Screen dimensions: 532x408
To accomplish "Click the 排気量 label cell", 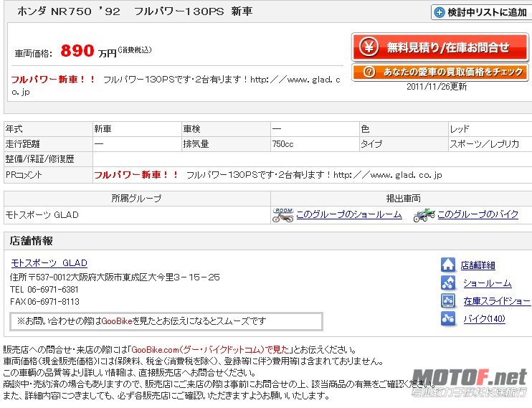I will [x=226, y=144].
